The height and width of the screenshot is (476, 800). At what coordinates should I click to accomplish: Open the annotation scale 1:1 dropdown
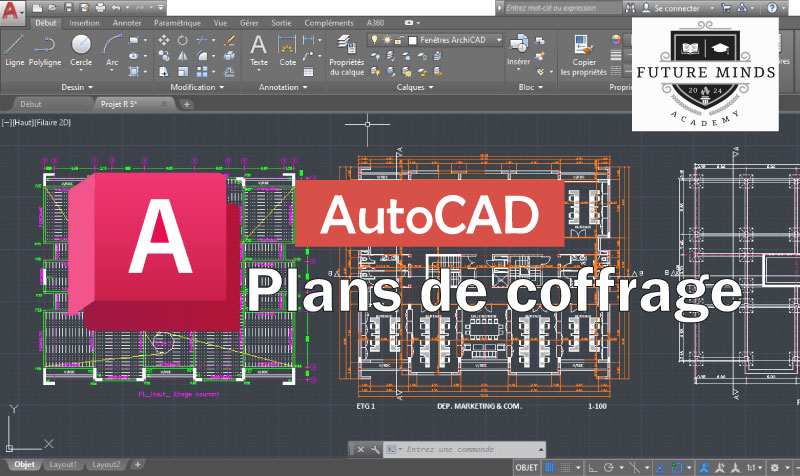[x=754, y=467]
